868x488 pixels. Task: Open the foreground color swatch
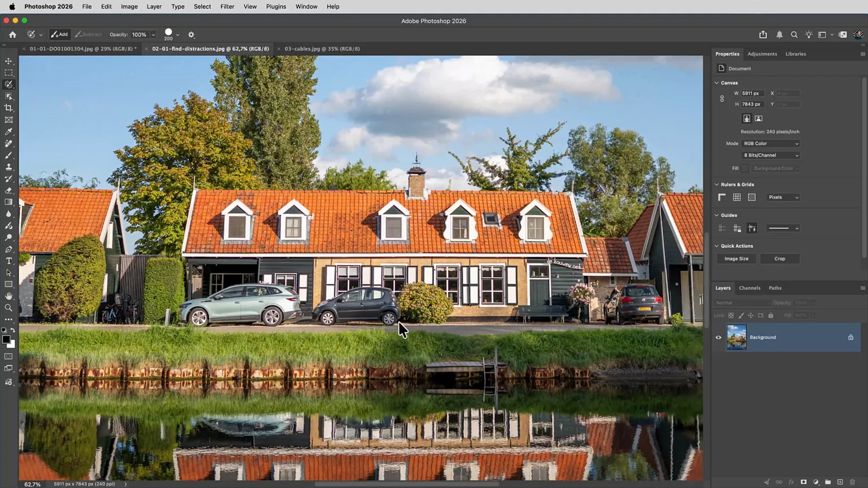point(6,339)
